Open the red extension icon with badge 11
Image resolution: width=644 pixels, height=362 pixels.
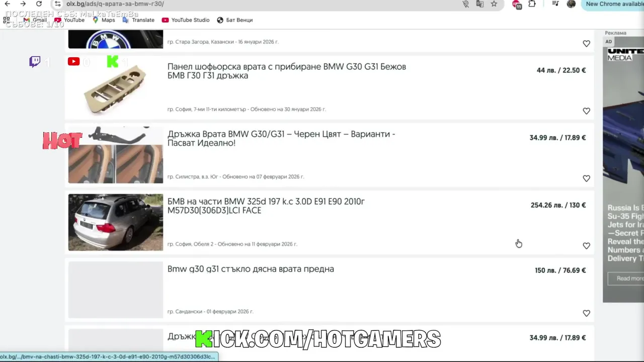(516, 5)
